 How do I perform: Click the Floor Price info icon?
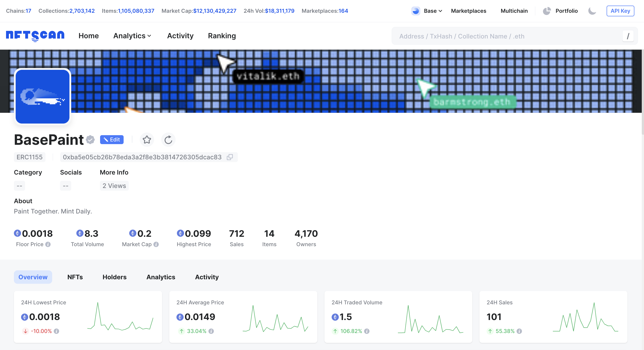click(48, 244)
